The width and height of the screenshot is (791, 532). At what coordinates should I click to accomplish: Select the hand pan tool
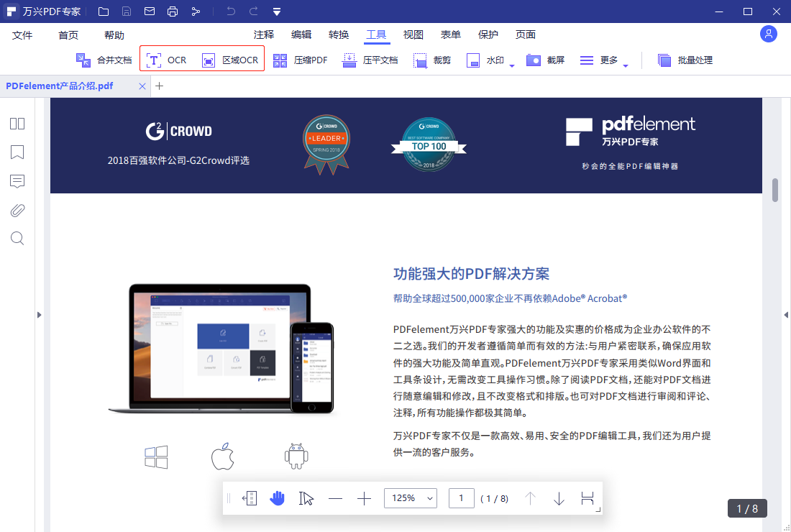pos(278,498)
